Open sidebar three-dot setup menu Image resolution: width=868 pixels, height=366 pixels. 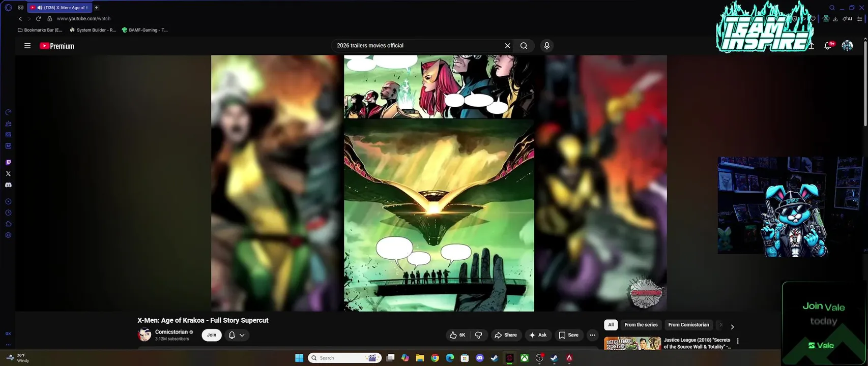pos(8,345)
